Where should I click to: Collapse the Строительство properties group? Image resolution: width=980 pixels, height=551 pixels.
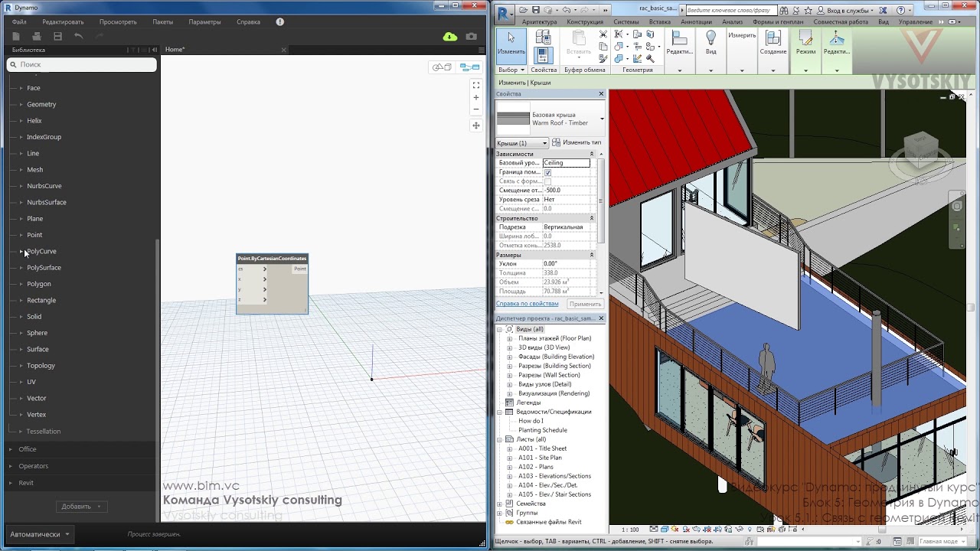[x=591, y=218]
